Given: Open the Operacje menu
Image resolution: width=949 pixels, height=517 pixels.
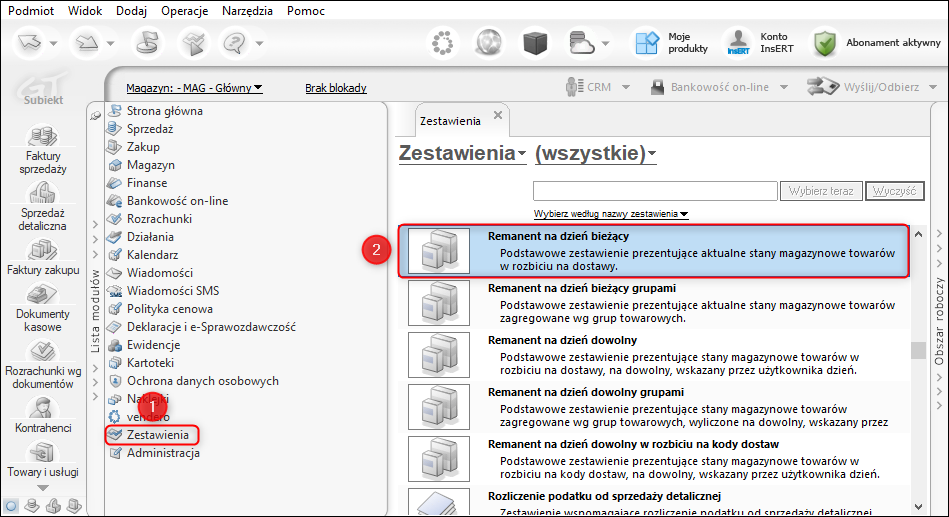Looking at the screenshot, I should point(185,11).
